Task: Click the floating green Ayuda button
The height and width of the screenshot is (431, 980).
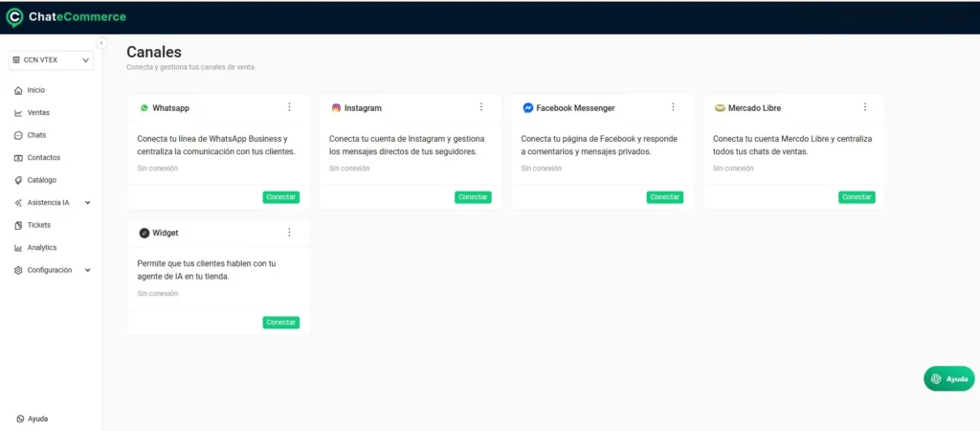Action: coord(949,378)
